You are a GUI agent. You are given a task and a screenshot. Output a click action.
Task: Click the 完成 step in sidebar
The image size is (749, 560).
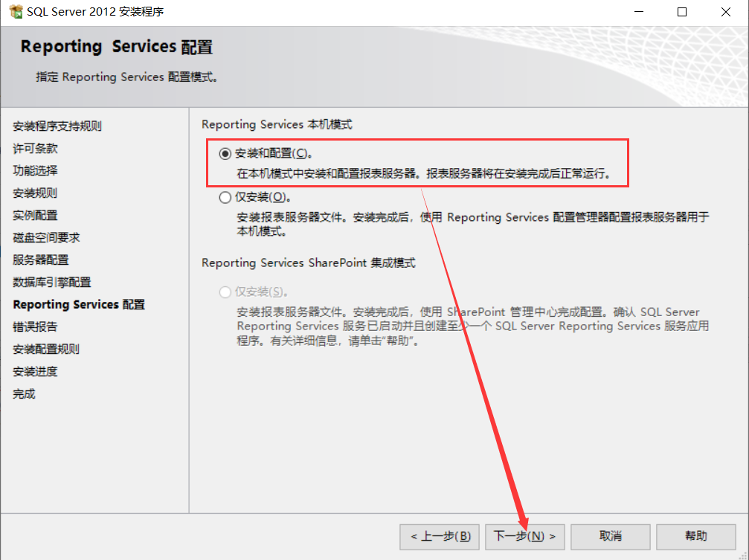[24, 393]
